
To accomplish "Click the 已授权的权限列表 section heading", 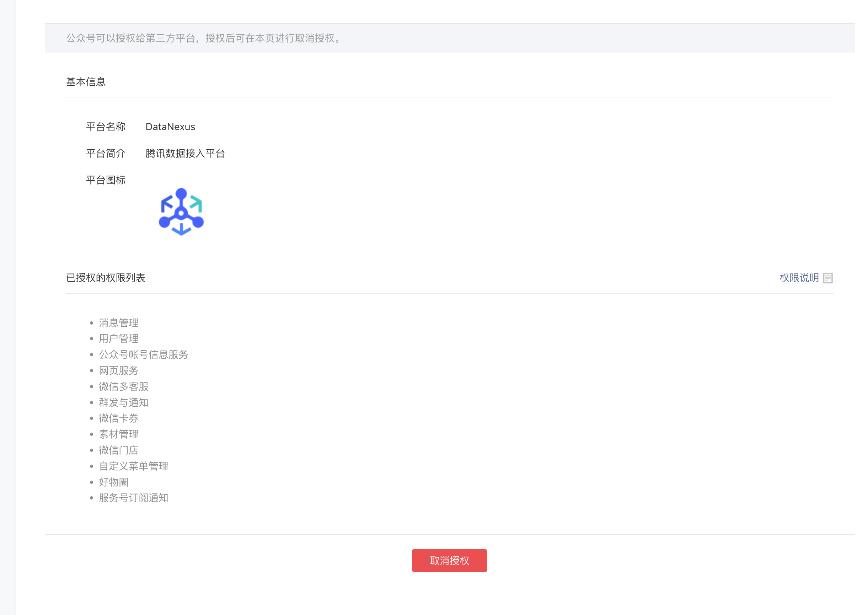I will tap(106, 278).
